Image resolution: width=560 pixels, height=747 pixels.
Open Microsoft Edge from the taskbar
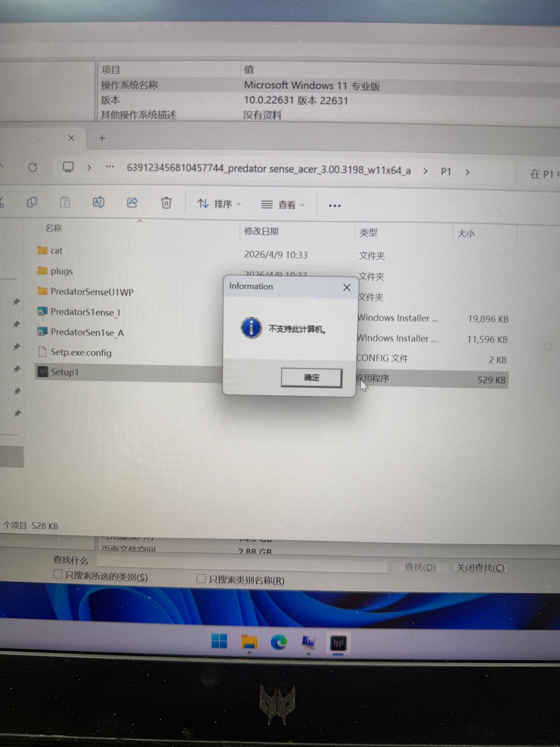(x=279, y=642)
